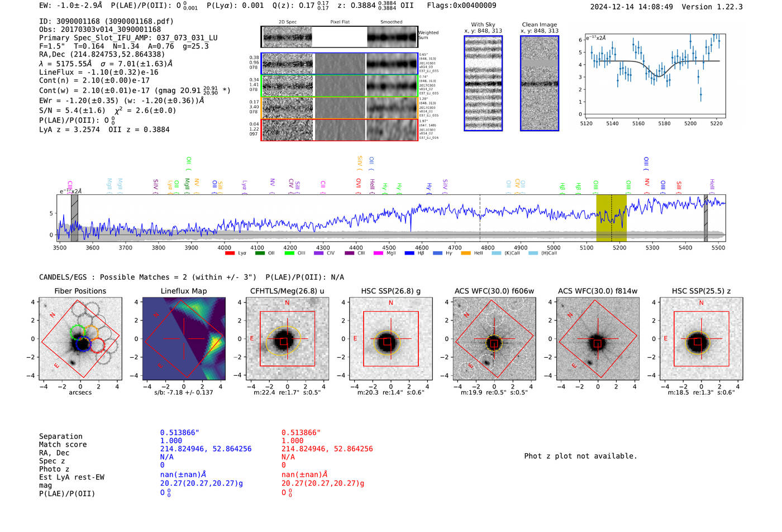Click the dashed vertical line near 4800 Å
This screenshot has height=532, width=782.
(480, 218)
